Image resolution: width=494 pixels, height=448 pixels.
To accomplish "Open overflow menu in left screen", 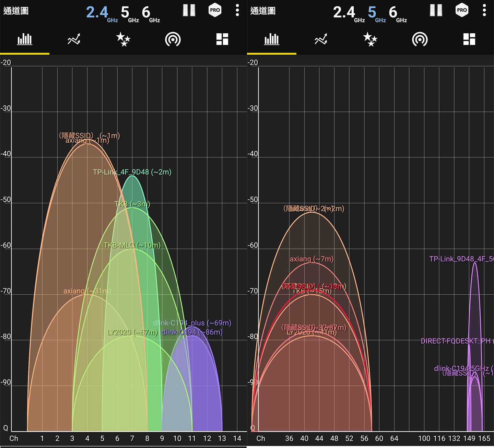I will click(237, 10).
